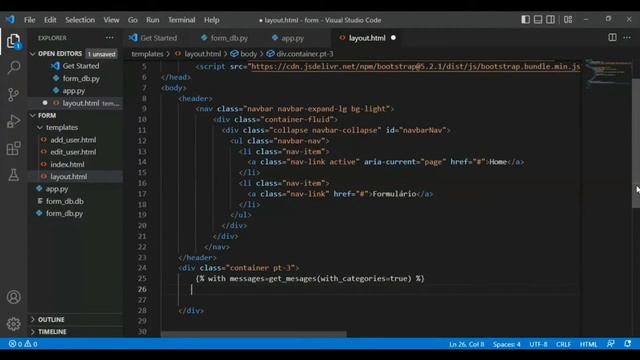The height and width of the screenshot is (360, 640).
Task: Open Explorer Views and More Actions ellipsis
Action: [x=109, y=38]
